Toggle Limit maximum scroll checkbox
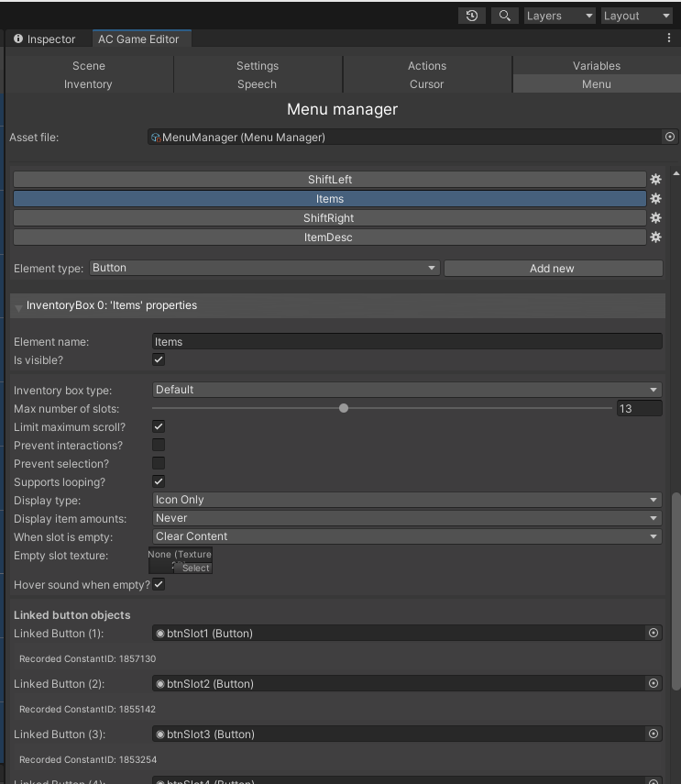The image size is (681, 784). [x=159, y=426]
